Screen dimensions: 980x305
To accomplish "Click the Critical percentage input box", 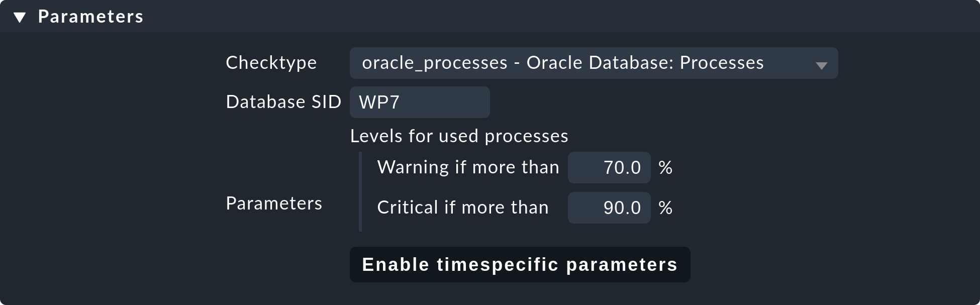I will tap(609, 208).
